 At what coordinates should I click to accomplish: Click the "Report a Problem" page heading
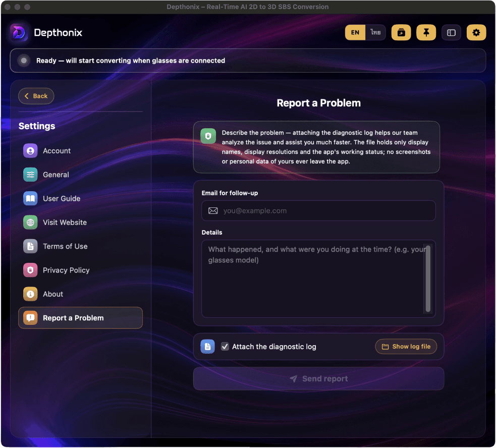point(318,103)
